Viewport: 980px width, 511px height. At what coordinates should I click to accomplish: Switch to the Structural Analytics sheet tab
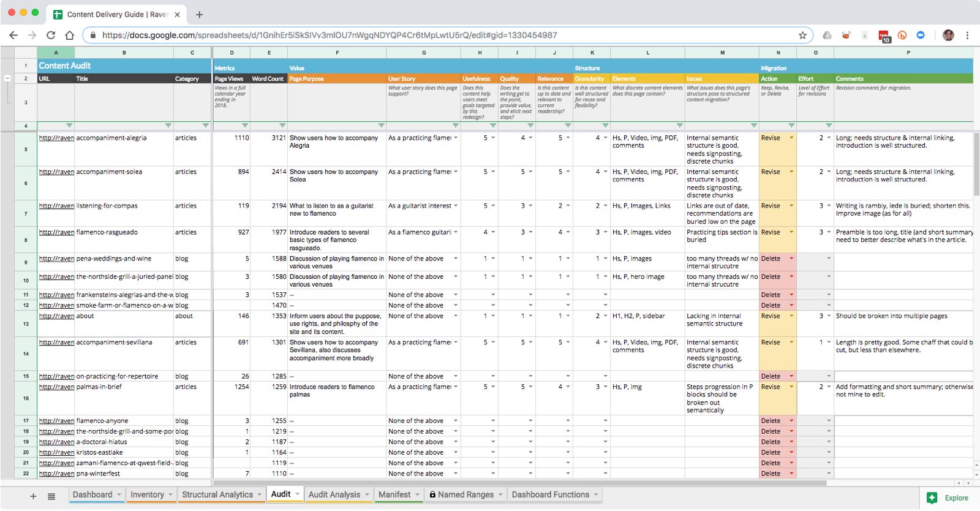217,495
